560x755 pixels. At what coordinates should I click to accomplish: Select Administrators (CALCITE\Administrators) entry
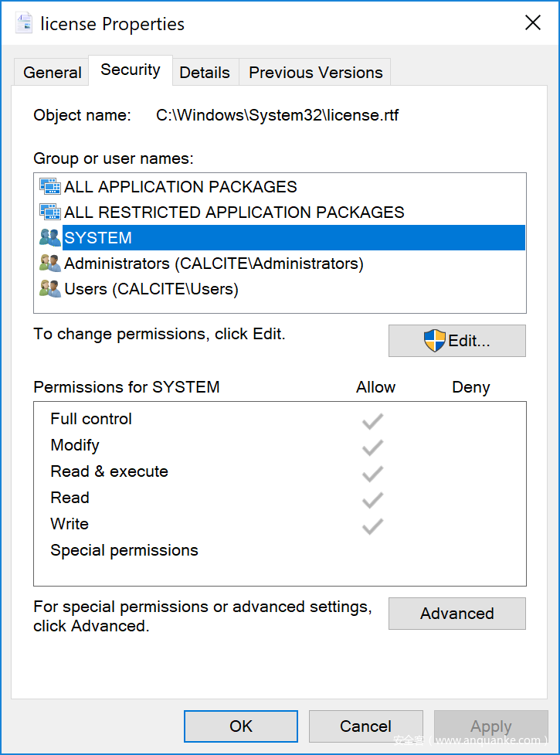(213, 264)
